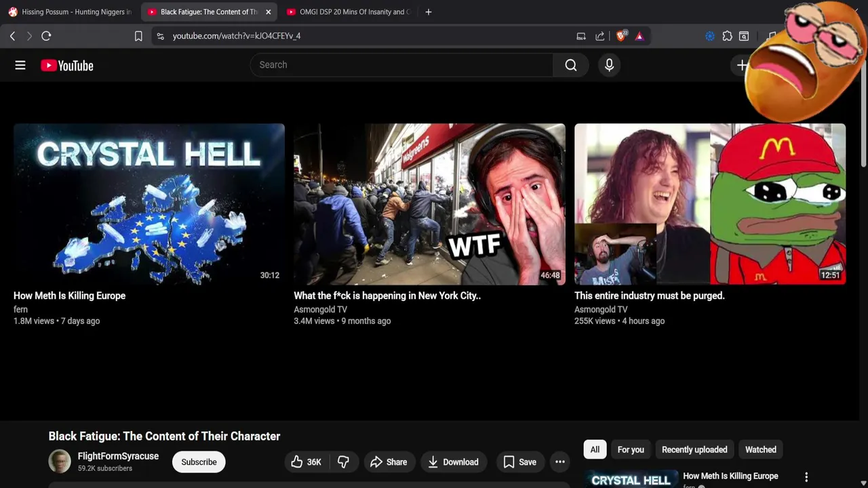Click the 12:51 duration badge
This screenshot has height=488, width=868.
click(830, 275)
